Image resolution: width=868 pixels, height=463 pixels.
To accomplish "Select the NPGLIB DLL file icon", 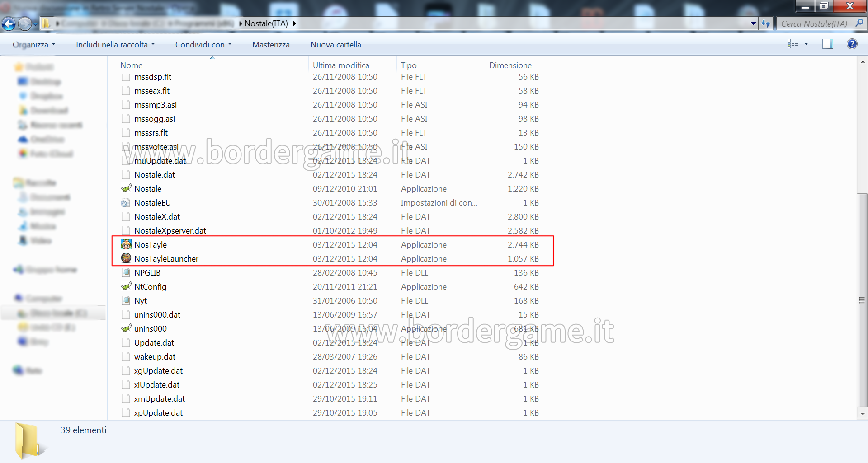I will (x=126, y=272).
